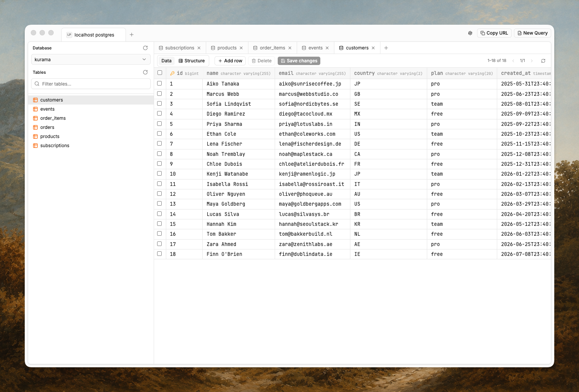
Task: Close the customers tab
Action: 373,48
